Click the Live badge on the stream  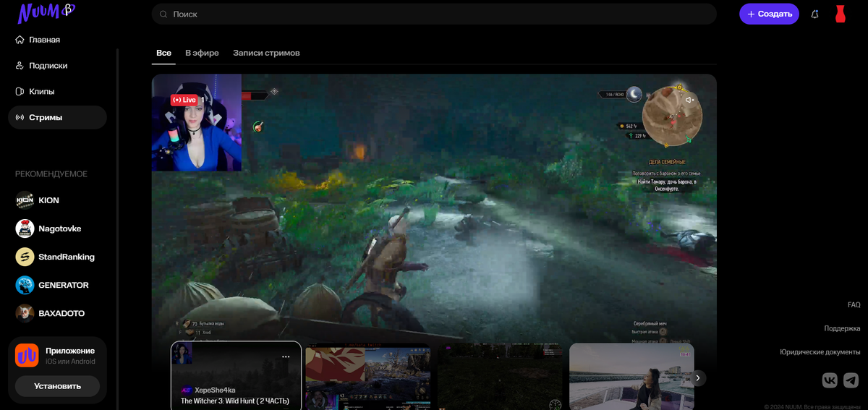click(x=185, y=100)
